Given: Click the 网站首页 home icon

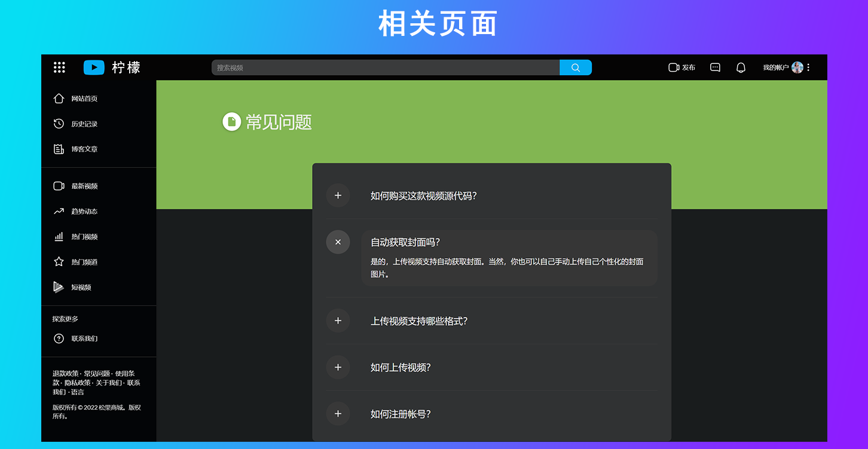Looking at the screenshot, I should click(x=59, y=98).
